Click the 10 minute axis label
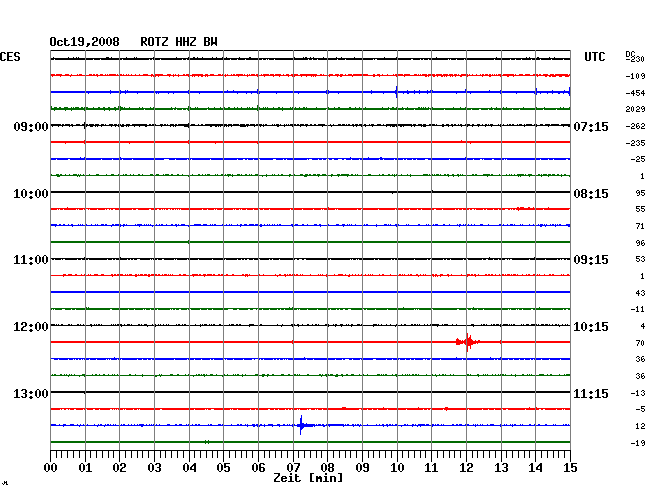The width and height of the screenshot is (650, 494). [397, 468]
